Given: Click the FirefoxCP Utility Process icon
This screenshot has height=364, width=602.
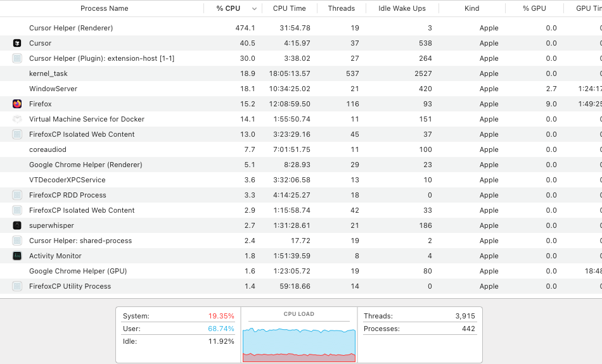Looking at the screenshot, I should (x=17, y=286).
